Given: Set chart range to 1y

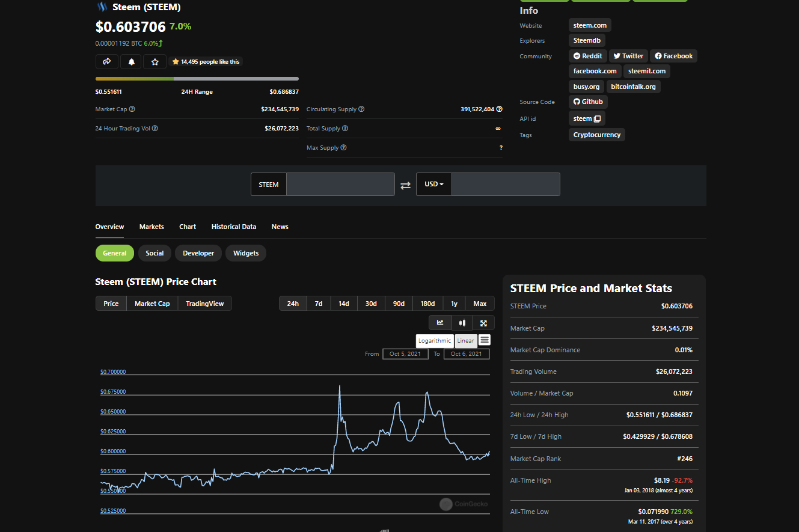Looking at the screenshot, I should pos(455,304).
